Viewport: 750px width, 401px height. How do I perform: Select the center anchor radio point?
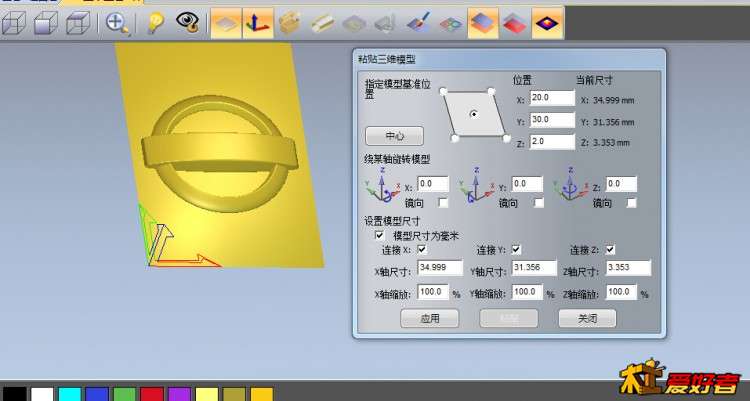pyautogui.click(x=474, y=114)
